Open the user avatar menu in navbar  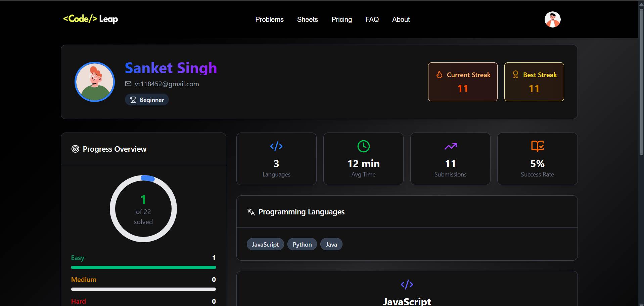pyautogui.click(x=552, y=19)
